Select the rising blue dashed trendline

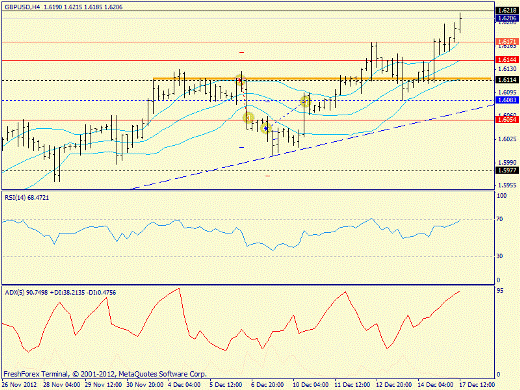click(313, 147)
